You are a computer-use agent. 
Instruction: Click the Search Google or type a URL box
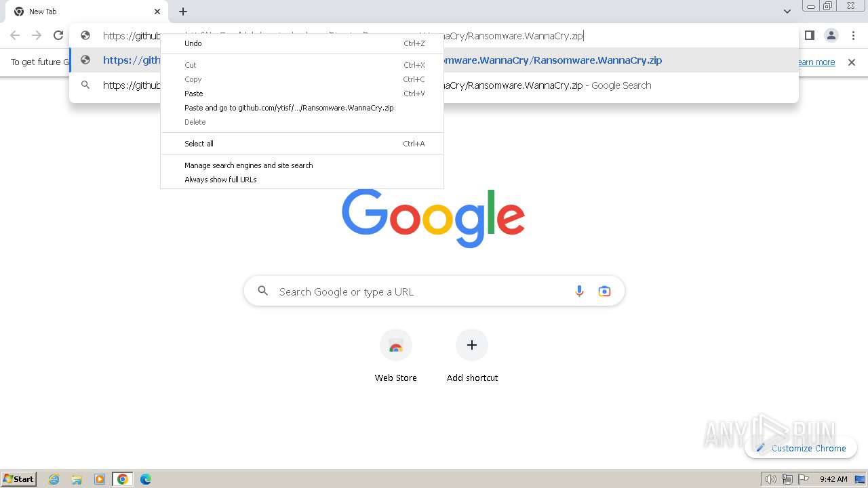point(434,291)
